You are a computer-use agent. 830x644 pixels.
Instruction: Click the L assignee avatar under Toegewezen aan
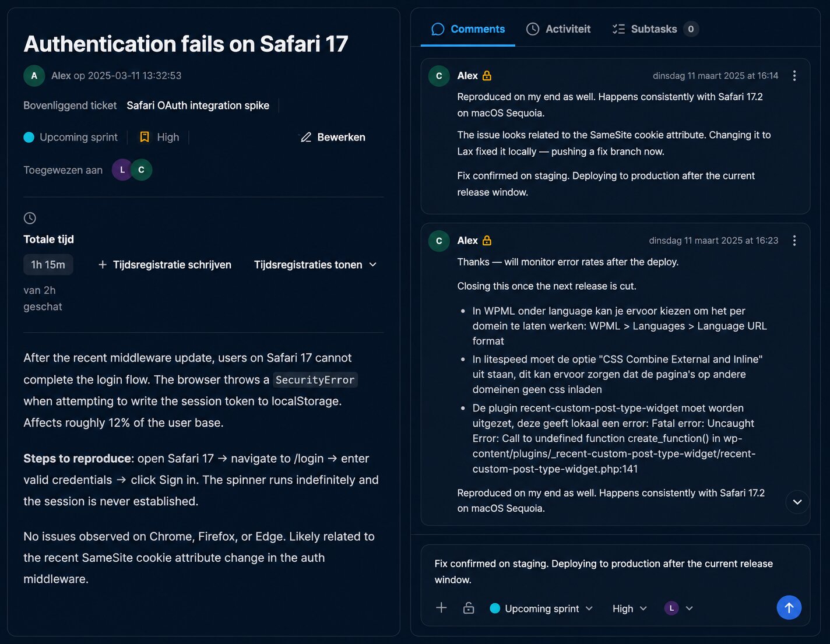coord(122,170)
